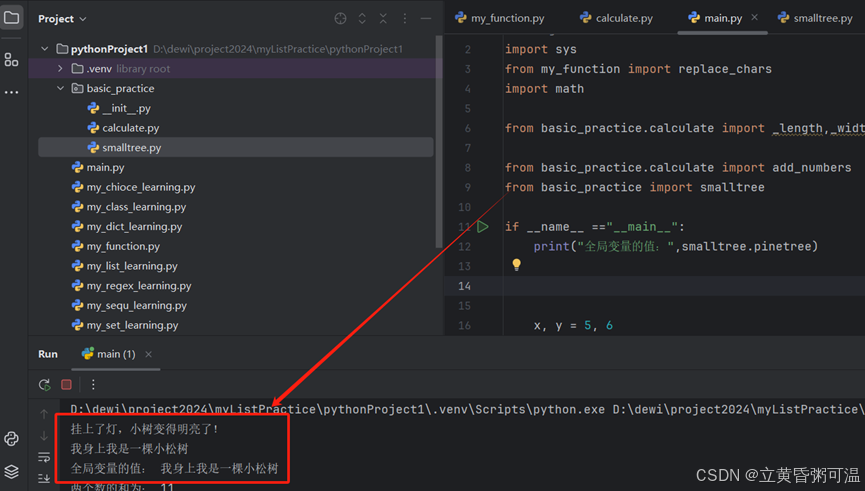Viewport: 865px width, 491px height.
Task: Select the main (1) run tab
Action: point(108,354)
